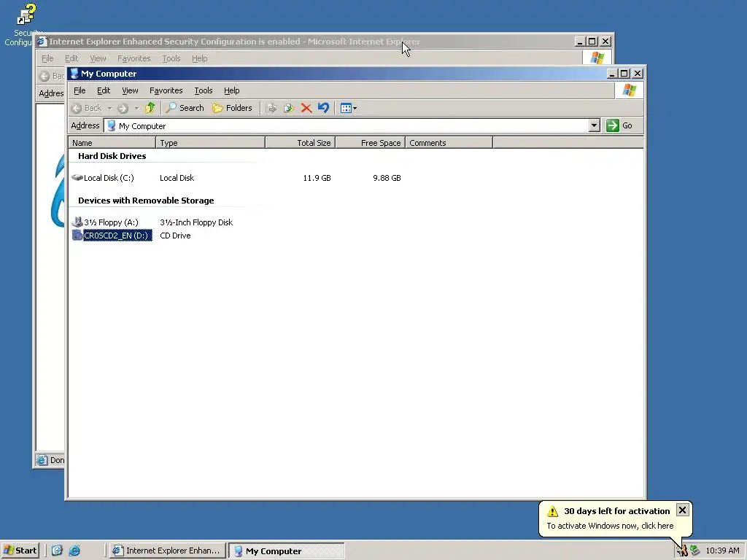747x560 pixels.
Task: Open the Edit menu in My Computer
Action: pyautogui.click(x=104, y=90)
